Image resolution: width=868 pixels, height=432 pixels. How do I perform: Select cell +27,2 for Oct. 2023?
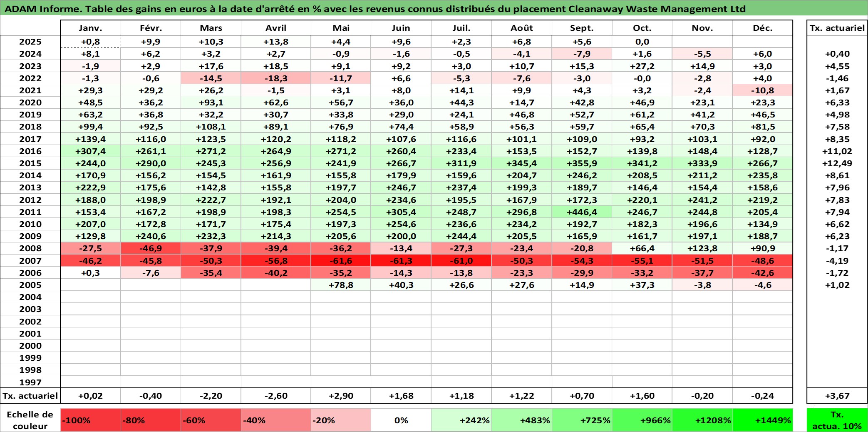pos(642,66)
